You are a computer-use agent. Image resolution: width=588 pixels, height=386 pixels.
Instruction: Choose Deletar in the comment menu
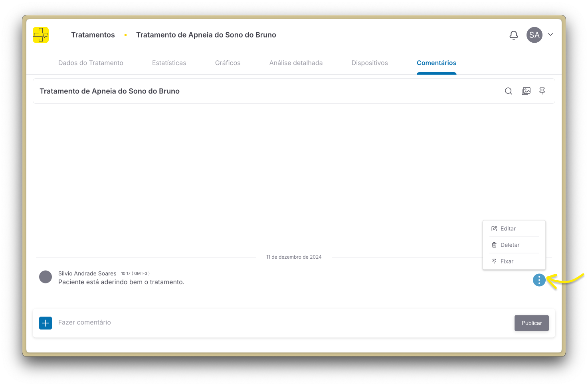[x=510, y=245]
